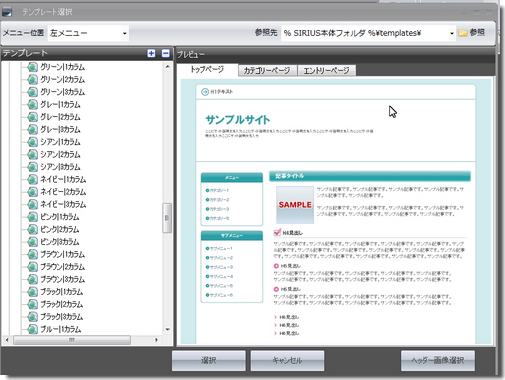The width and height of the screenshot is (505, 380).
Task: Click the icon beside シアン|1カラム
Action: pos(32,142)
